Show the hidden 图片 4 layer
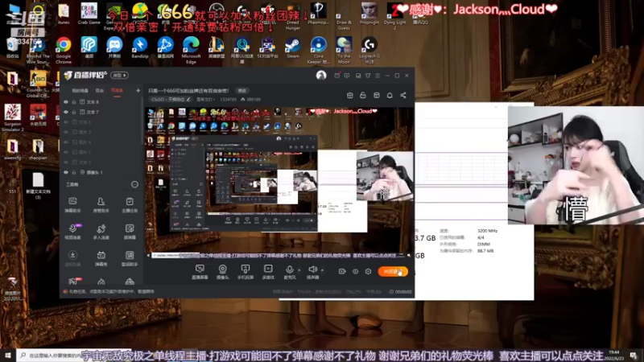Screen dimensions: 644x362 pos(66,142)
